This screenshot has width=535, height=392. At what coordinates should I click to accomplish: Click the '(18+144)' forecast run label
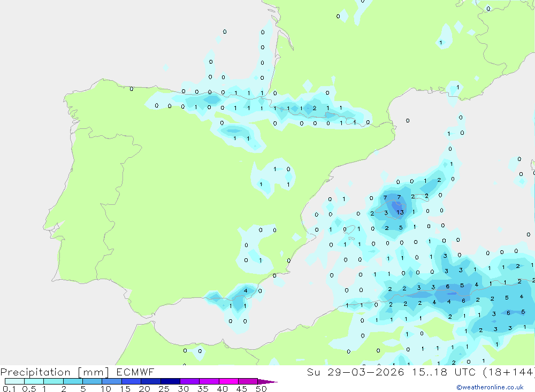(x=509, y=372)
